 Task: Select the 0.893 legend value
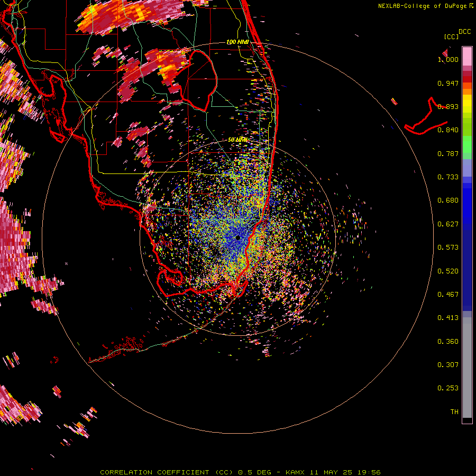coord(448,106)
